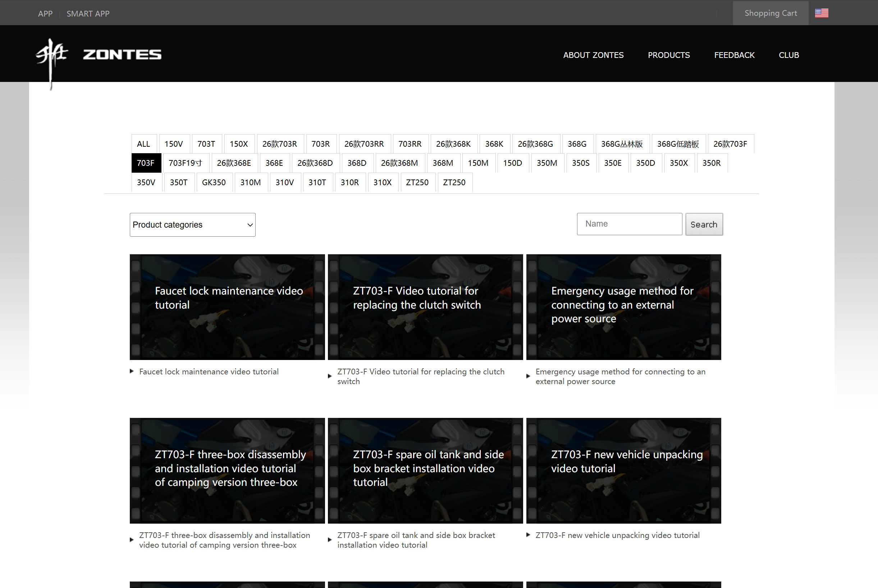The width and height of the screenshot is (878, 588).
Task: Select the 368G model tab
Action: (577, 143)
